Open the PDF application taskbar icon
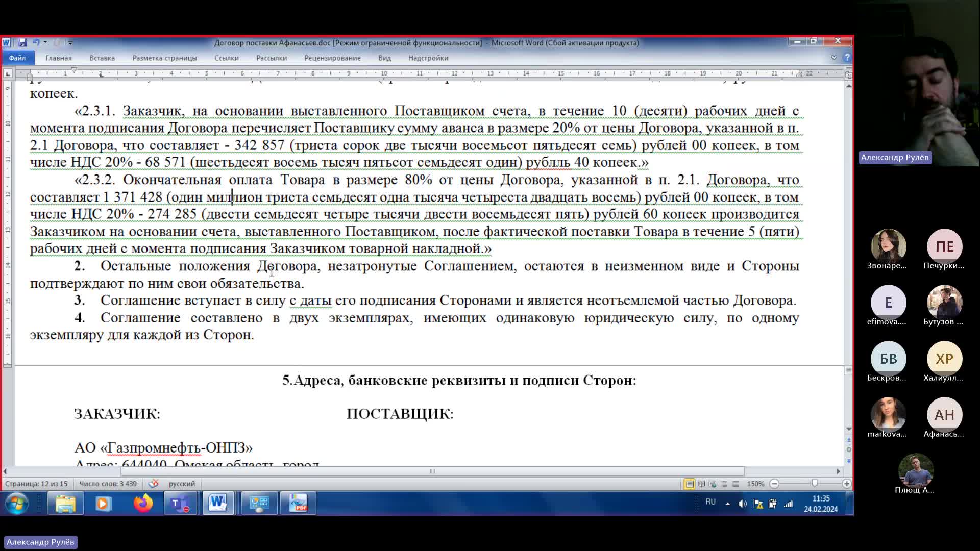Screen dimensions: 980x551 click(x=298, y=504)
